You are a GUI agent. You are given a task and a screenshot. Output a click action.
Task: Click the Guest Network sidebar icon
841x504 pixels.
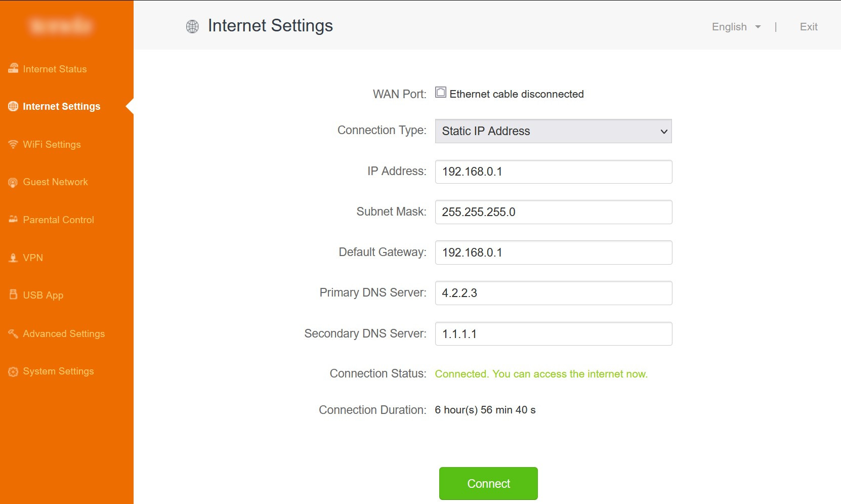(x=13, y=182)
